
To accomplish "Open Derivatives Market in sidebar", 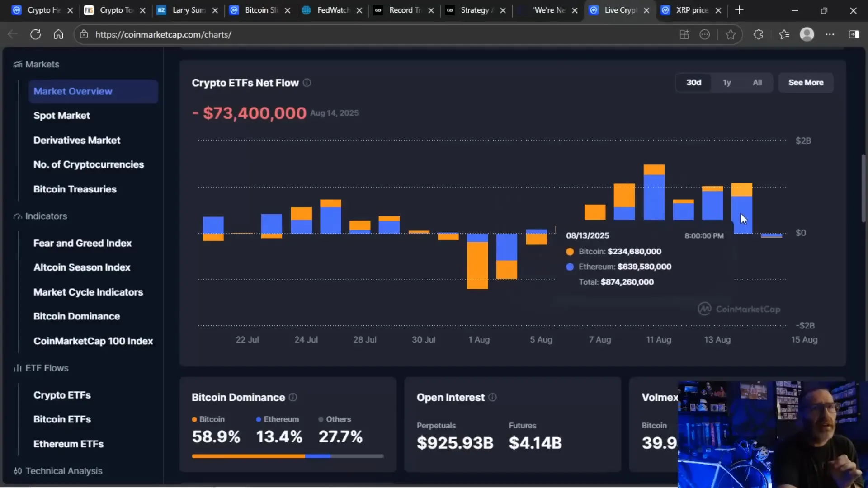I will point(77,140).
